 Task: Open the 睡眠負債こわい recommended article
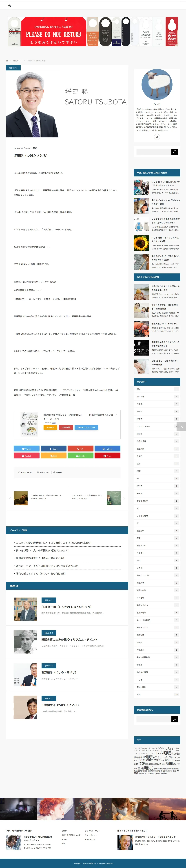click(164, 323)
